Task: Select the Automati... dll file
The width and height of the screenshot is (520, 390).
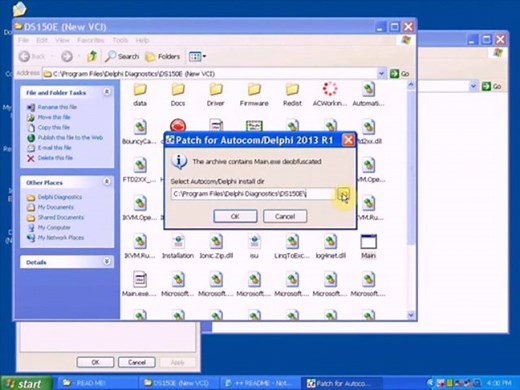Action: pyautogui.click(x=368, y=94)
